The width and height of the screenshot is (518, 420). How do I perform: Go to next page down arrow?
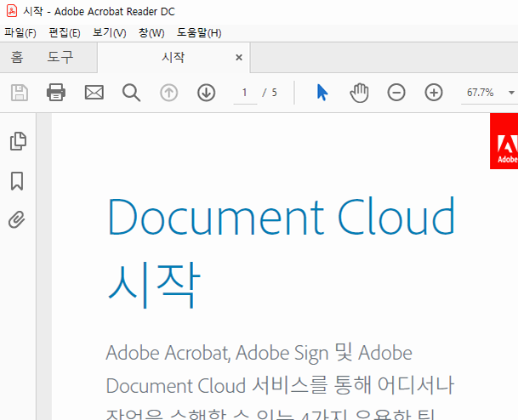point(207,93)
